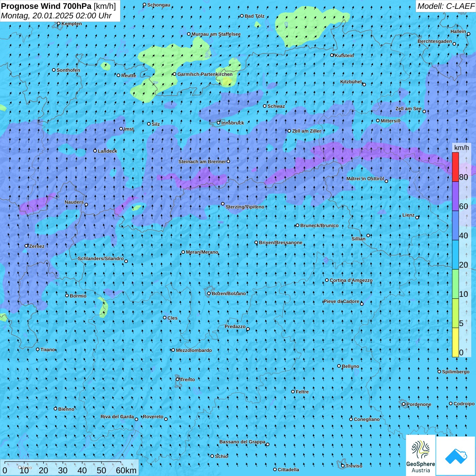Click the Brixen/Bressanone label
This screenshot has height=476, width=476.
click(x=280, y=242)
